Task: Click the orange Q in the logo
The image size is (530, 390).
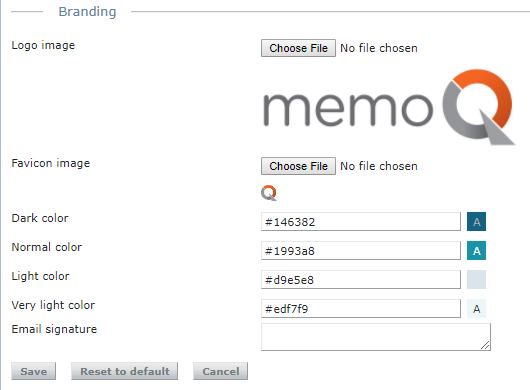Action: pyautogui.click(x=479, y=107)
